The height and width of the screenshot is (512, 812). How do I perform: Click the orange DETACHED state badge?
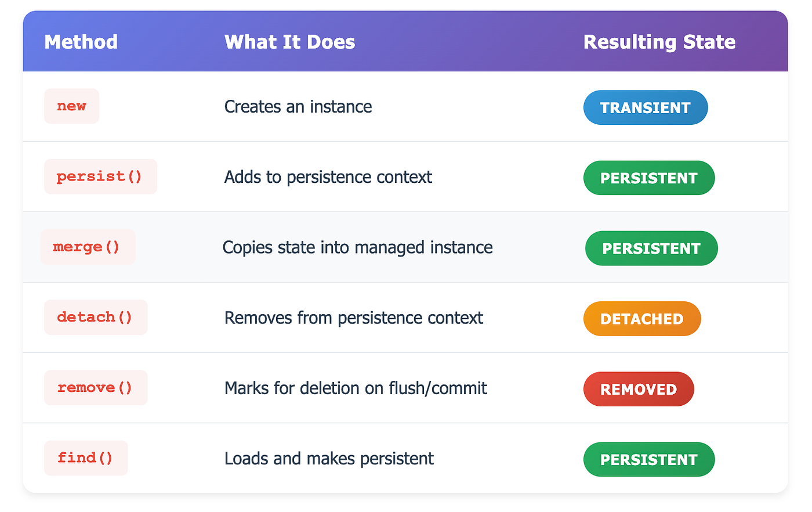(x=641, y=319)
